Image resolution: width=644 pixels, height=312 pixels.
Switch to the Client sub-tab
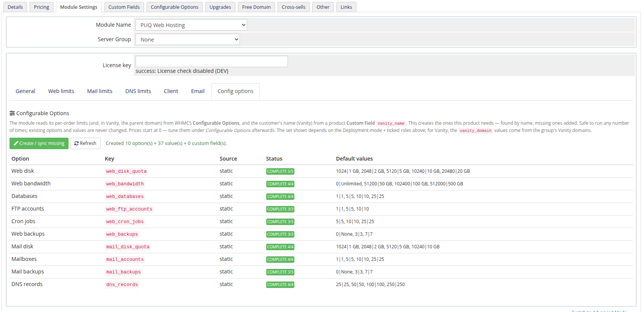[x=171, y=92]
